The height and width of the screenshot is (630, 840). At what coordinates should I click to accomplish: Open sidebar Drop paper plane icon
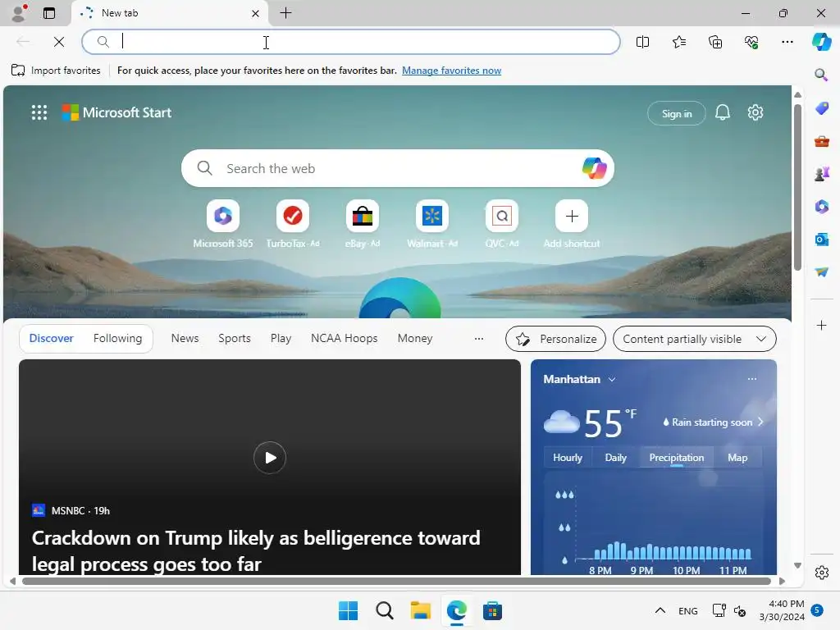click(x=821, y=272)
